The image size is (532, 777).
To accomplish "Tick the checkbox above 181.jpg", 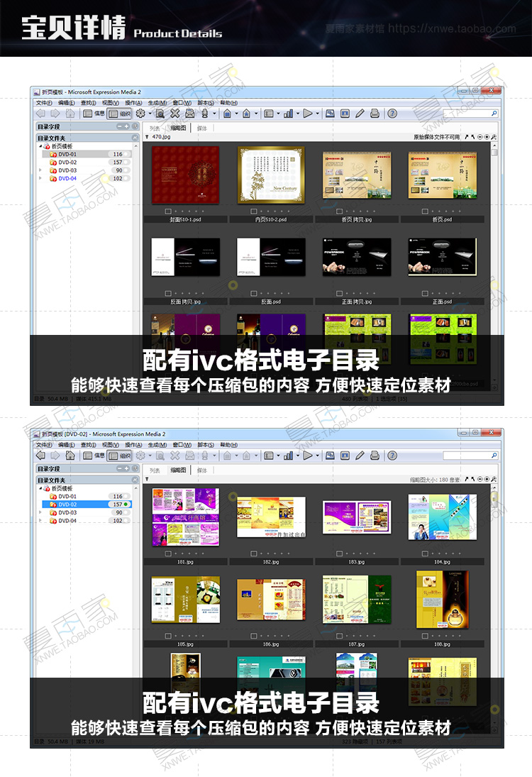I will click(168, 553).
